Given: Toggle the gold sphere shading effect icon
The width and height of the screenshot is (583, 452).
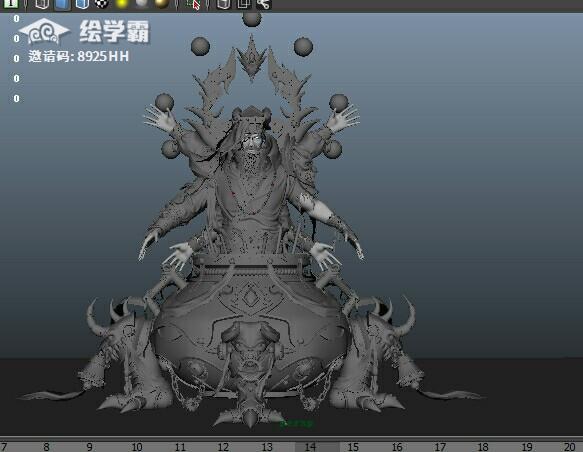Looking at the screenshot, I should (162, 4).
